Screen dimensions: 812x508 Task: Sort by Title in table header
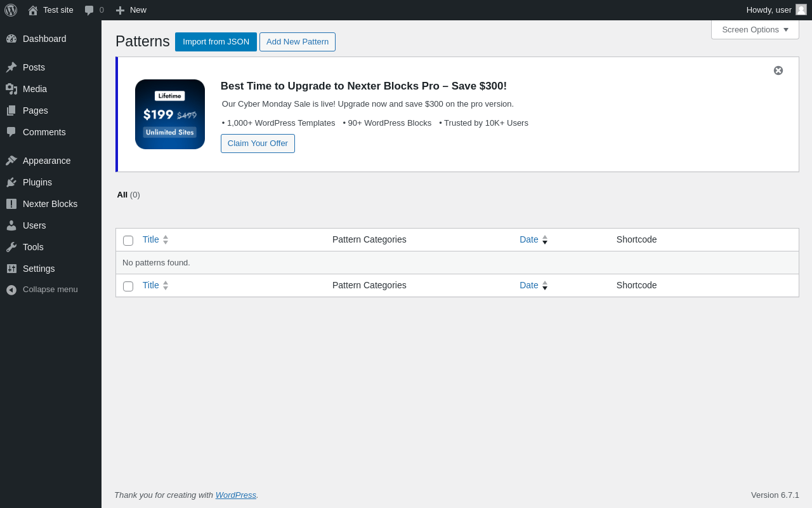coord(151,239)
